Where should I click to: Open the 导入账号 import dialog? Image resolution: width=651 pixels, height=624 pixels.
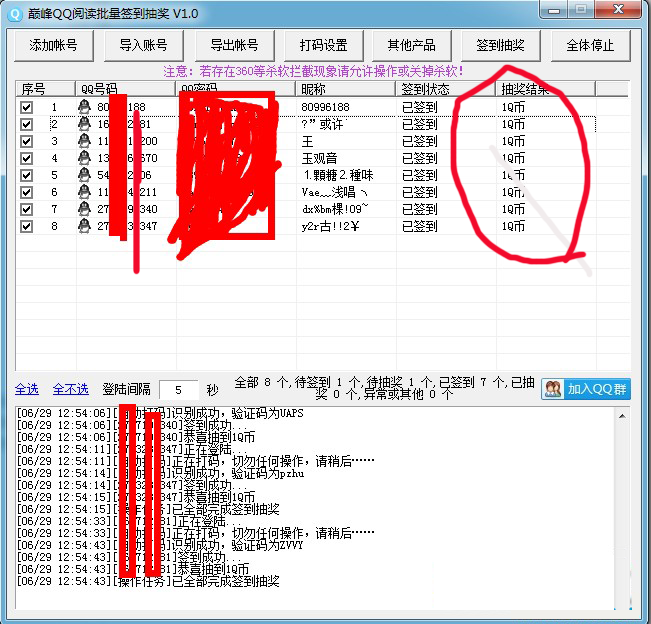[143, 45]
